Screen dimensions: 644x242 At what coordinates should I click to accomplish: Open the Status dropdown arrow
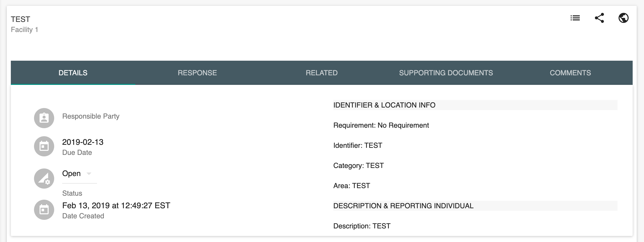click(89, 174)
